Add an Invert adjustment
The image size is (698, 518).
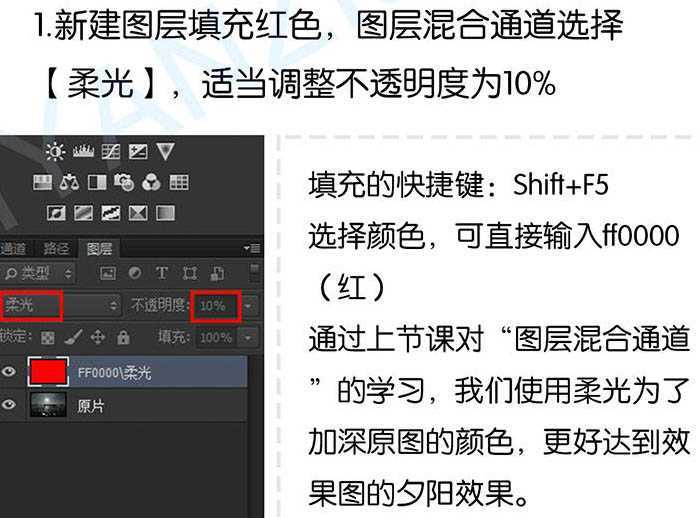[56, 213]
